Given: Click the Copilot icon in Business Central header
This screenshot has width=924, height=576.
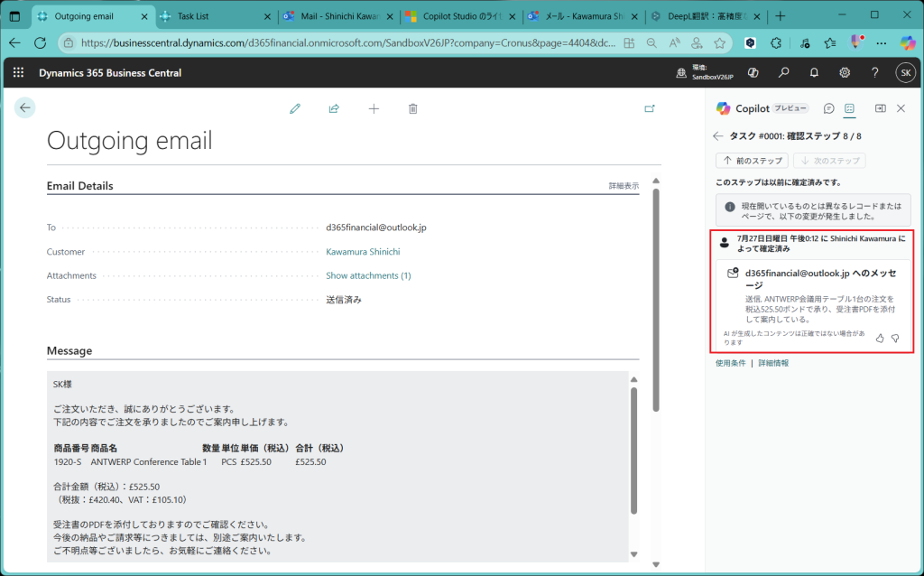Looking at the screenshot, I should [753, 72].
